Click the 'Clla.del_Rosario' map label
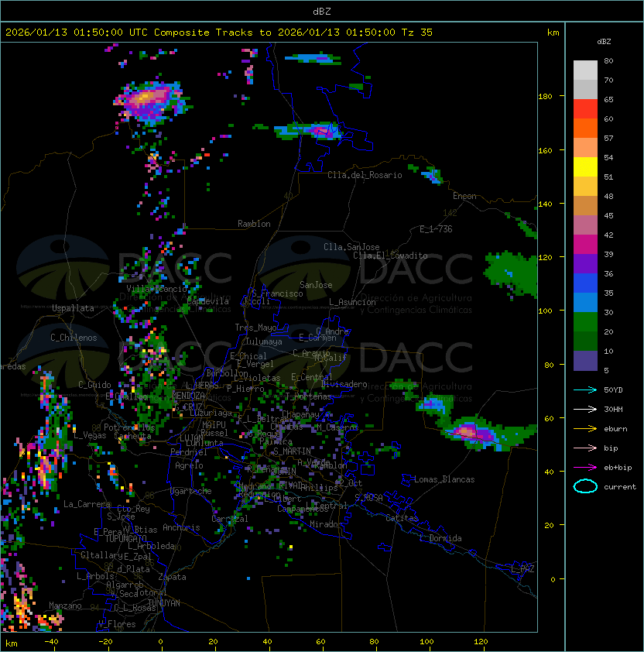Screen dimensions: 644x652 tap(365, 175)
